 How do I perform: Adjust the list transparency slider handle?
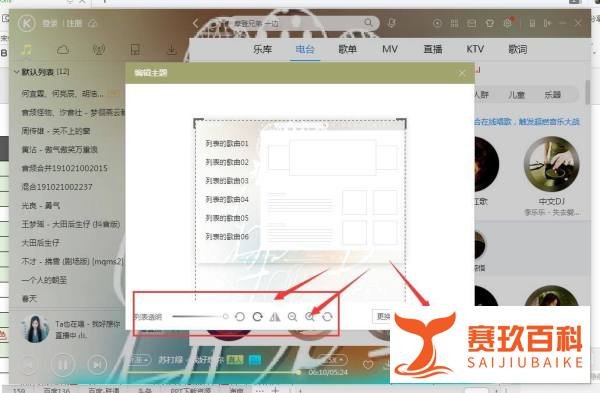[225, 316]
